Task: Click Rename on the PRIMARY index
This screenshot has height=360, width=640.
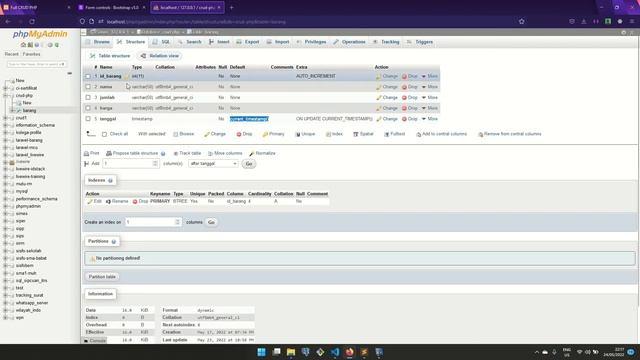Action: coord(117,202)
